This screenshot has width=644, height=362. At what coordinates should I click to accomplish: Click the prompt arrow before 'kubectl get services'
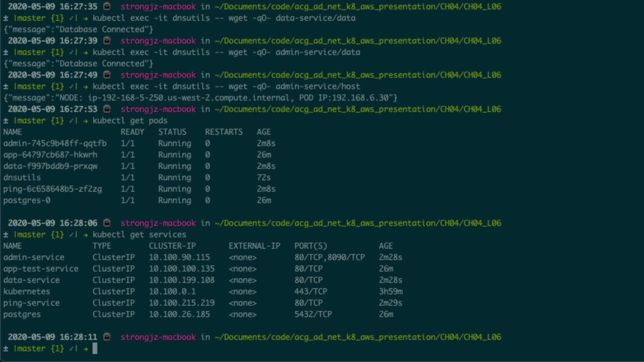click(86, 235)
